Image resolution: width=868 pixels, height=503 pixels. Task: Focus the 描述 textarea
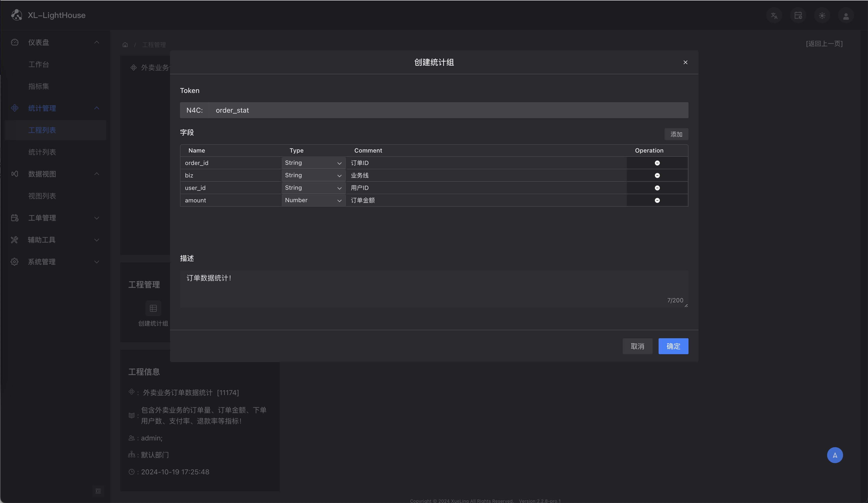[434, 289]
